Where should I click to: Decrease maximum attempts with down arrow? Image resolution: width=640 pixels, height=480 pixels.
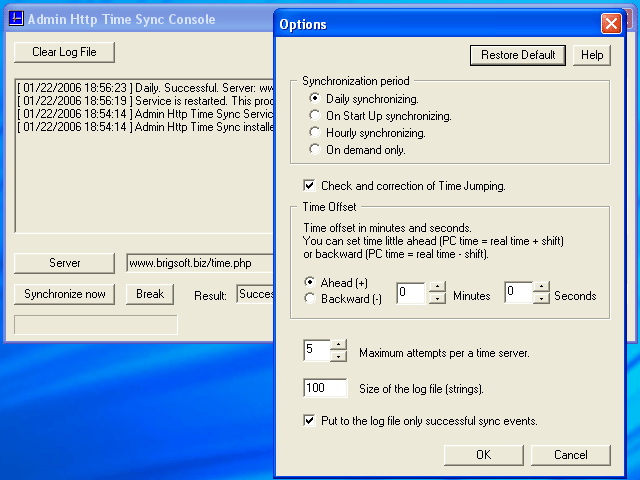(x=338, y=356)
